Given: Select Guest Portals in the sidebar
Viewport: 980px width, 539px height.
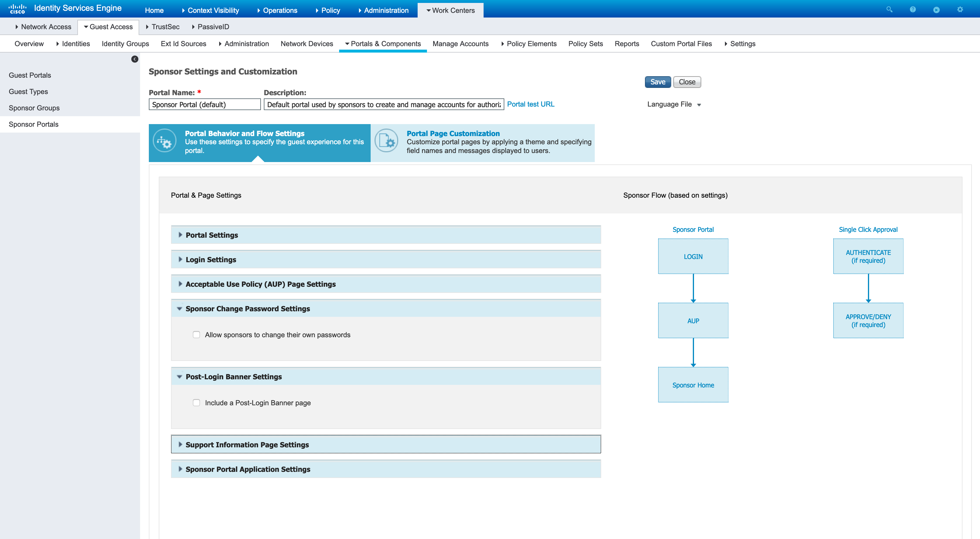Looking at the screenshot, I should point(70,75).
